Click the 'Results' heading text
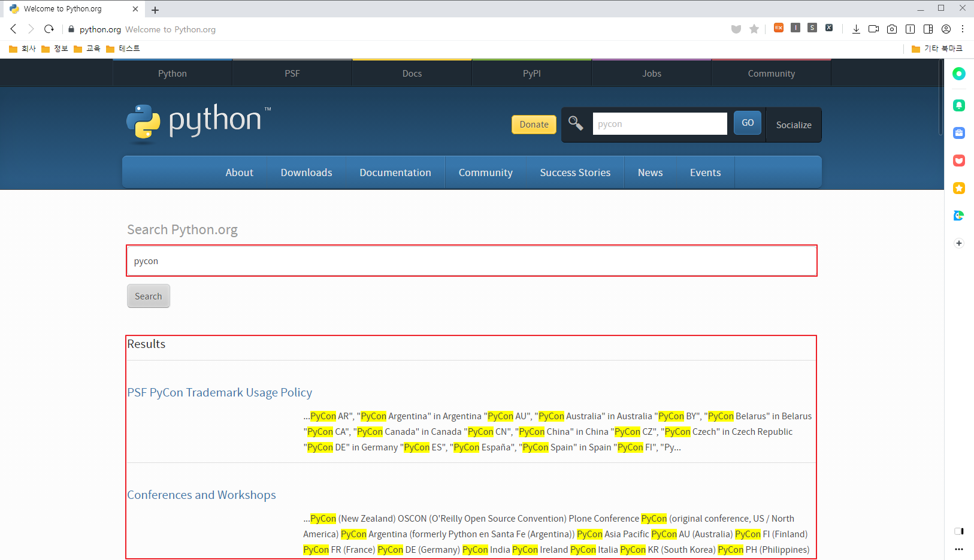 click(x=146, y=344)
